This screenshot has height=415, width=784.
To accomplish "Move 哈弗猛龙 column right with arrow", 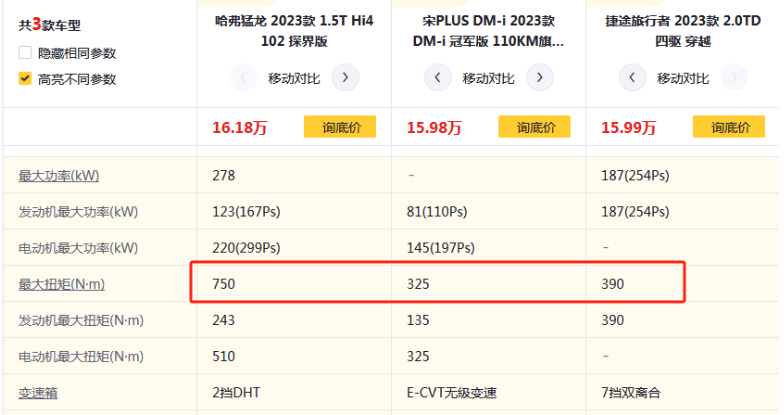I will click(x=345, y=78).
